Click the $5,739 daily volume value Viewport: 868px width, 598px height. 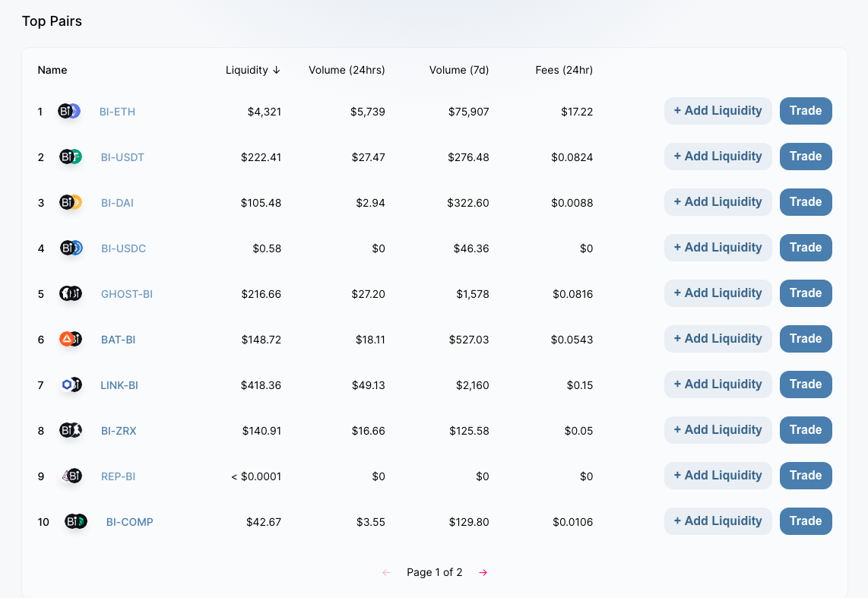click(368, 112)
